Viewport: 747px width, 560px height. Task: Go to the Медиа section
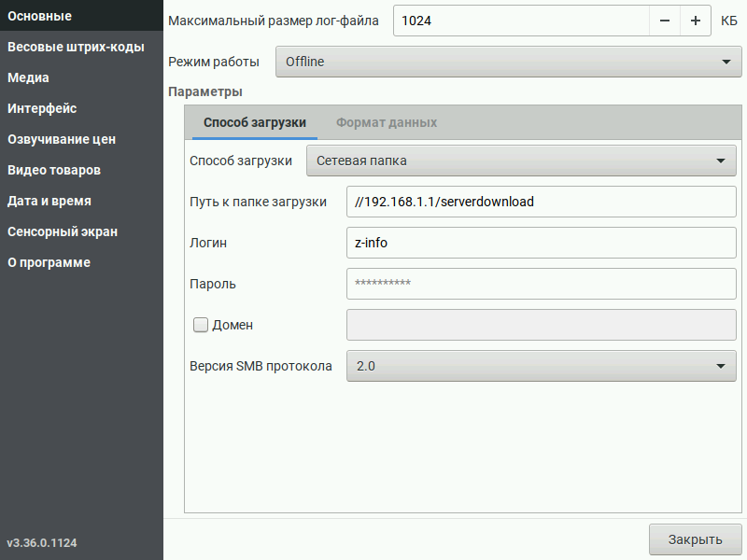(x=81, y=77)
